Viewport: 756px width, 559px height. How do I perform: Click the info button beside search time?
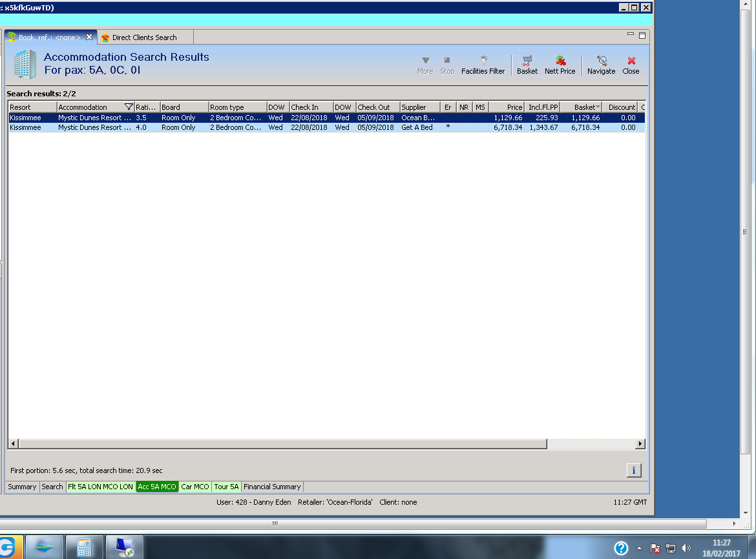pyautogui.click(x=633, y=470)
